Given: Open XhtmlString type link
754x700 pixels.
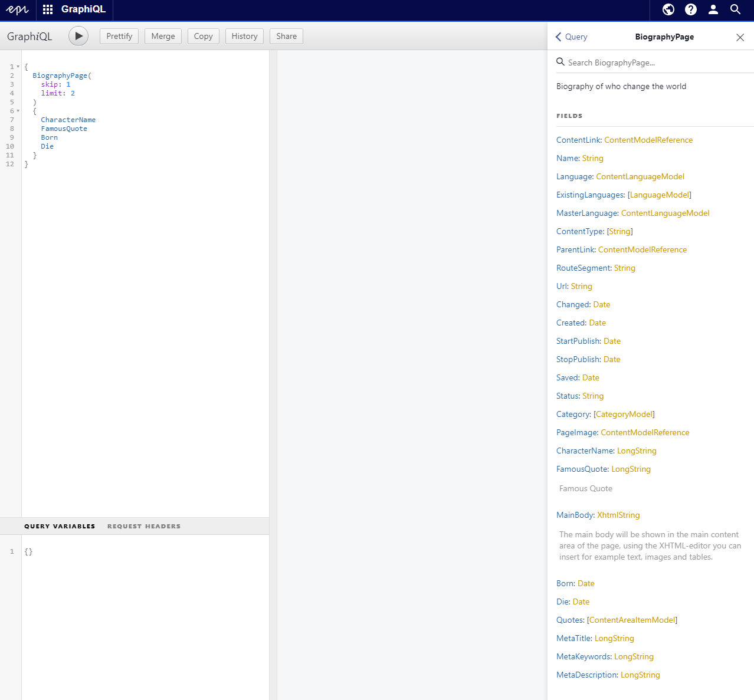Looking at the screenshot, I should tap(618, 515).
